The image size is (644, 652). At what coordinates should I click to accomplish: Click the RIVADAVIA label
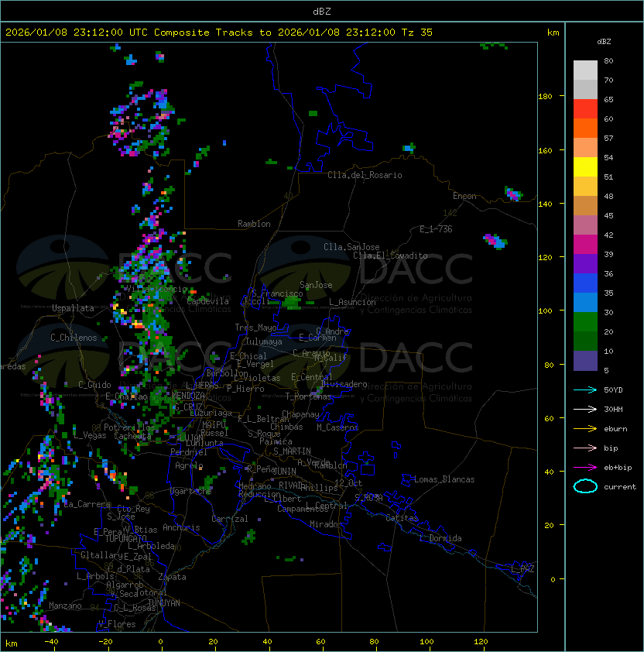[x=293, y=486]
